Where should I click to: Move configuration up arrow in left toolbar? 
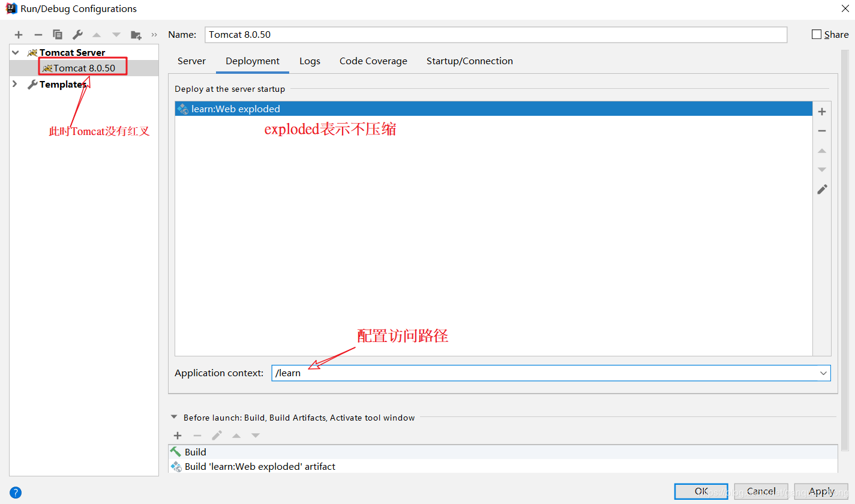[x=97, y=35]
